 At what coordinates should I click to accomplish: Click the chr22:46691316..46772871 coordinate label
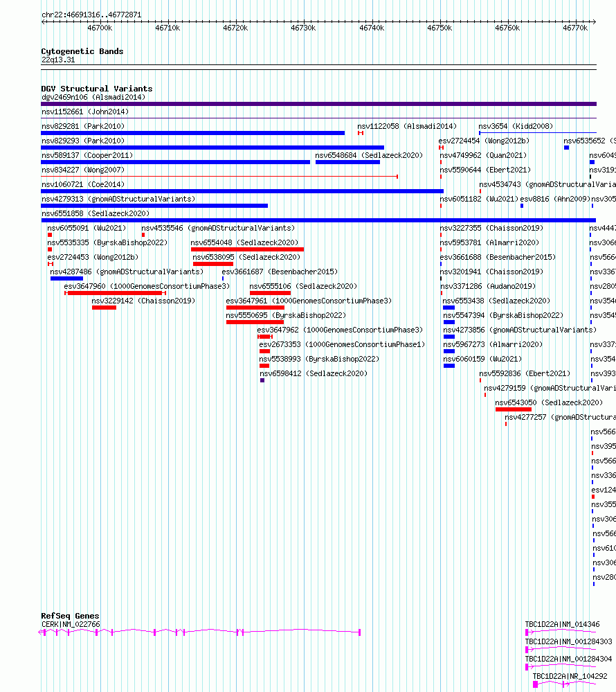point(91,15)
